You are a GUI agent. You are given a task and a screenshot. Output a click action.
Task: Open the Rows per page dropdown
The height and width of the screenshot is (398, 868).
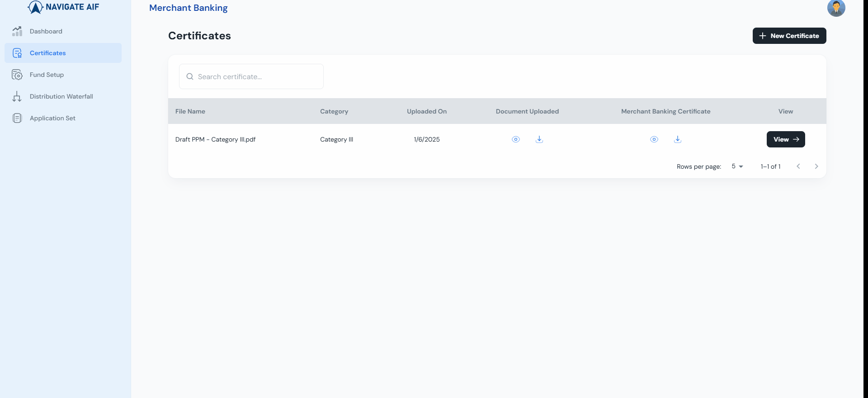pyautogui.click(x=737, y=166)
